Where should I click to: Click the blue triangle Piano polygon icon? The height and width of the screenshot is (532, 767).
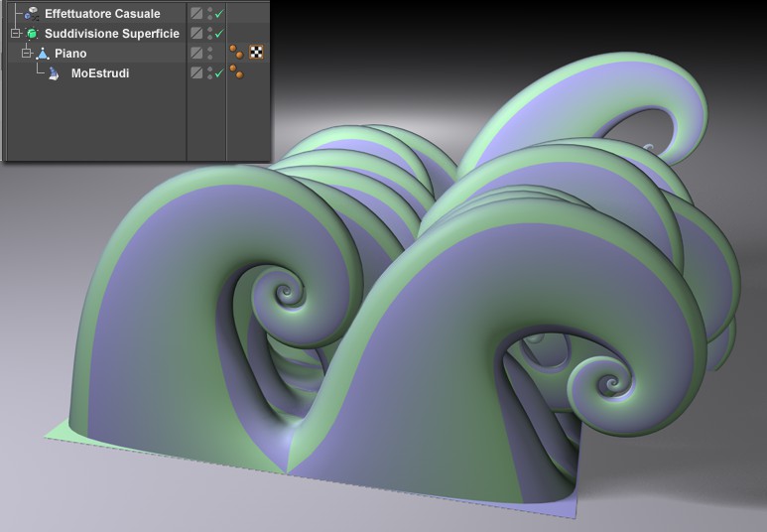43,54
